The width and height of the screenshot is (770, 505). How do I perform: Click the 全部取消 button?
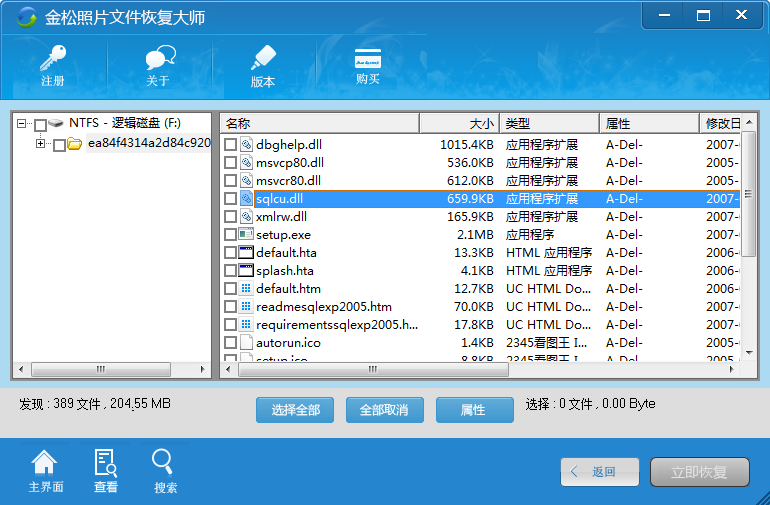(385, 410)
